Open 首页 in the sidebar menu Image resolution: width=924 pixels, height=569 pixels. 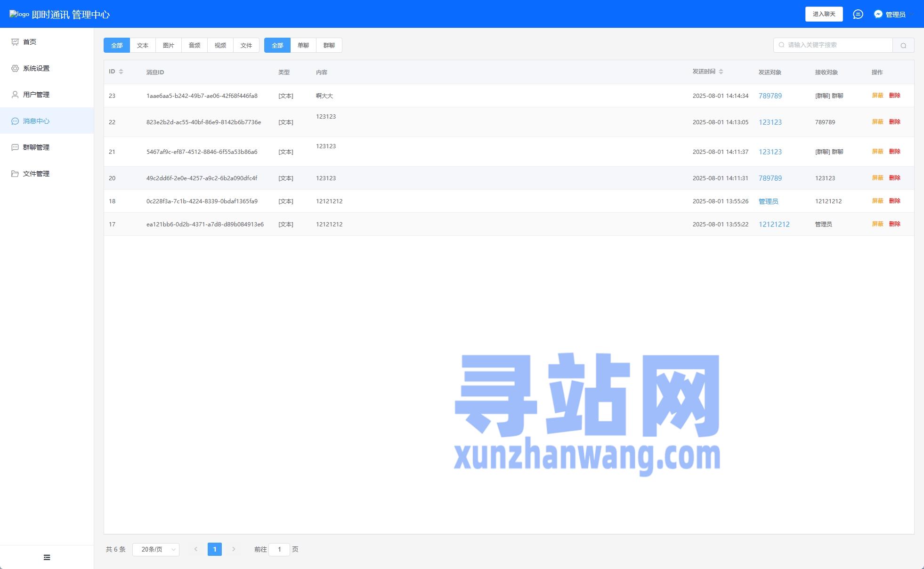(x=47, y=42)
